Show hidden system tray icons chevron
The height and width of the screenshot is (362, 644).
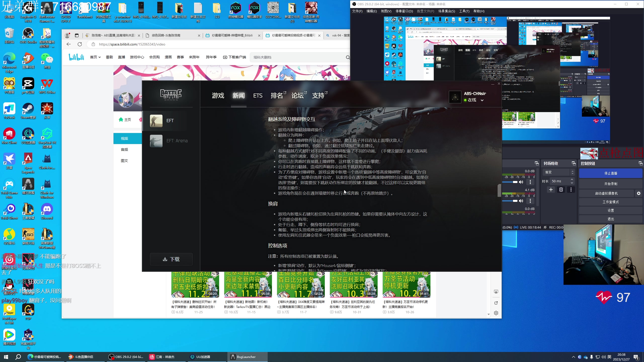click(574, 357)
